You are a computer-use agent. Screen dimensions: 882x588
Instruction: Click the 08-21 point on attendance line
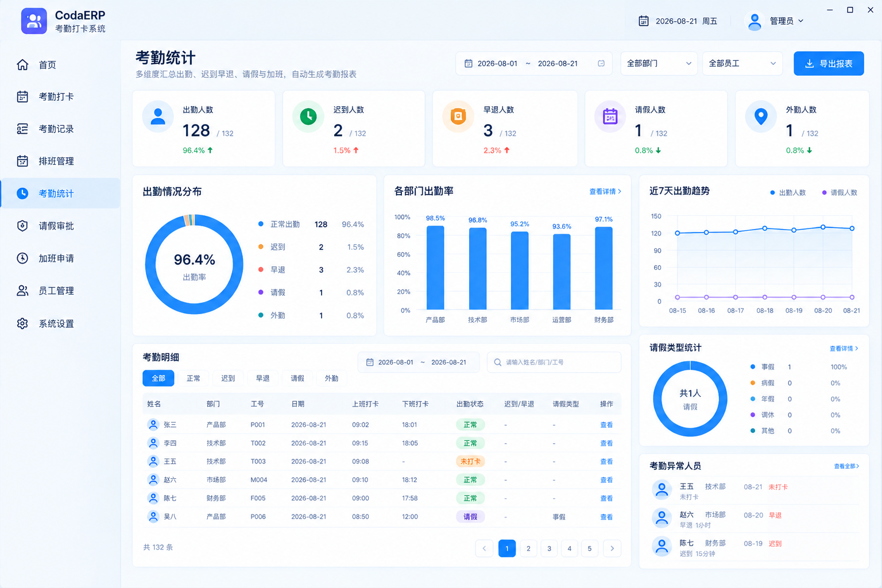pos(852,229)
